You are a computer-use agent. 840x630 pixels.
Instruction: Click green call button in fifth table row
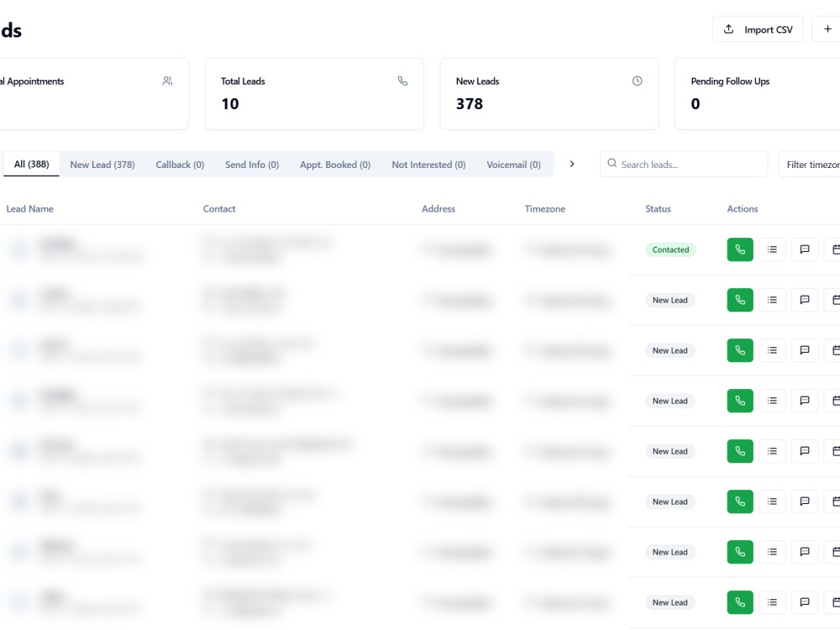click(x=740, y=451)
